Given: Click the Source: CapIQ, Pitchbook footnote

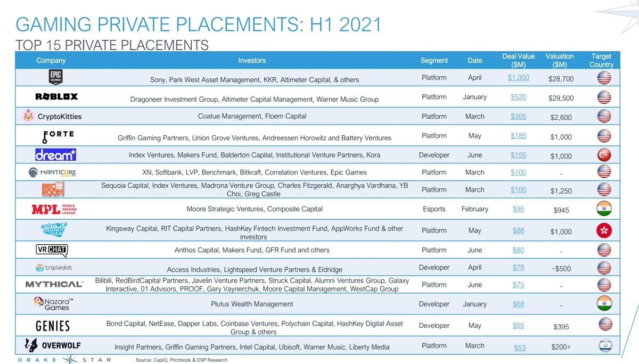Looking at the screenshot, I should [x=182, y=360].
